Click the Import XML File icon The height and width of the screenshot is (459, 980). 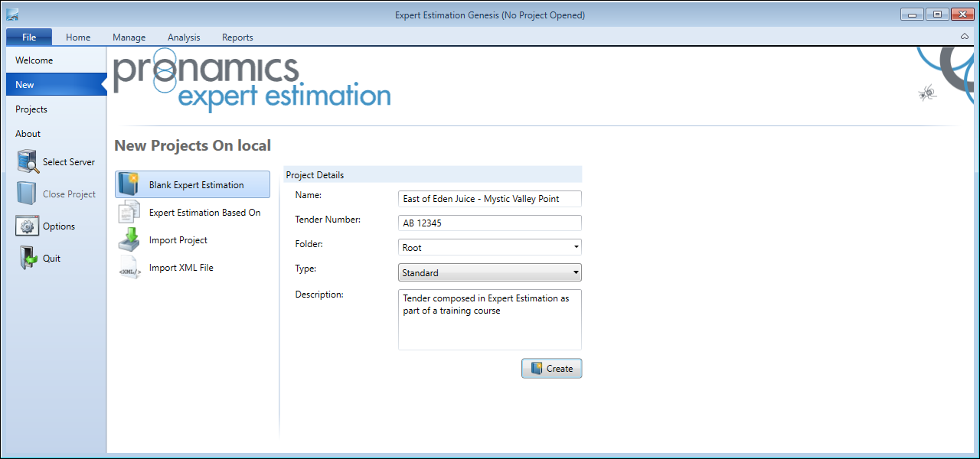pyautogui.click(x=129, y=268)
